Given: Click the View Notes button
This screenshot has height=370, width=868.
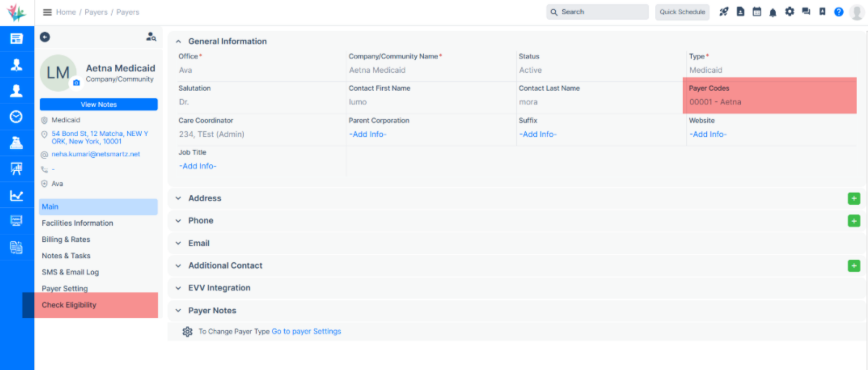Looking at the screenshot, I should click(99, 104).
